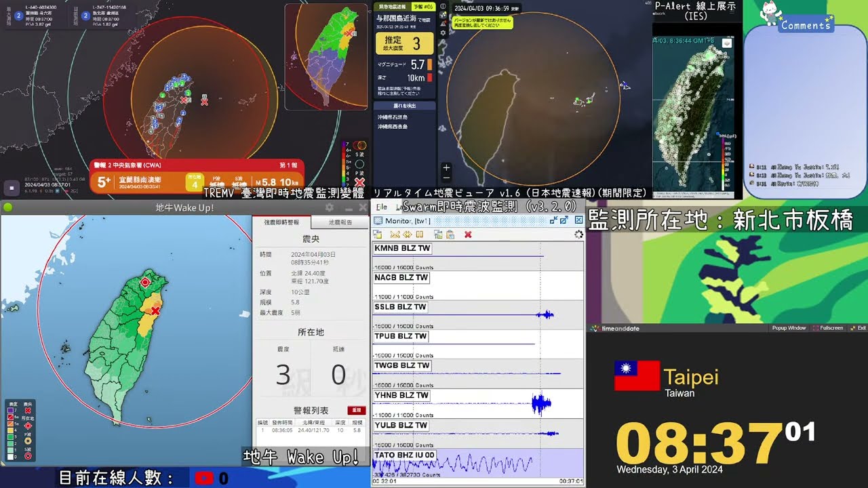Switch to the 地震報告 tab

[340, 222]
